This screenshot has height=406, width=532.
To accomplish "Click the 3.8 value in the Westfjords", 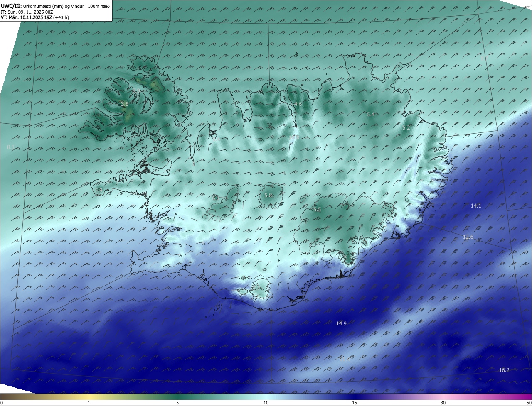I will (125, 104).
